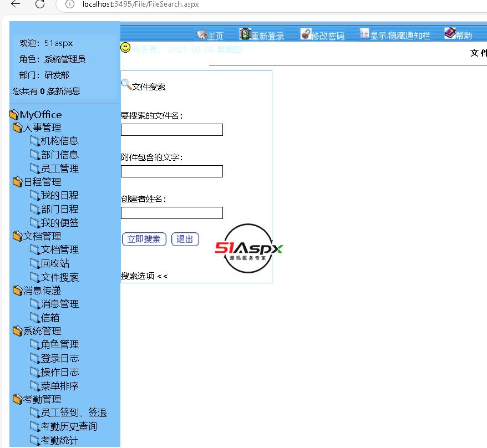
Task: Click the page icon beside 角色管理
Action: coord(35,344)
